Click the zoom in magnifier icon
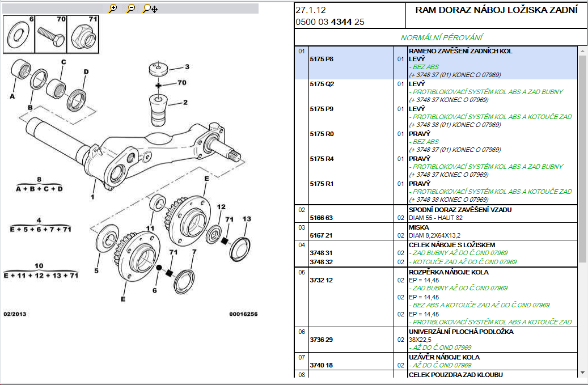Screen dimensions: 588x385 (113, 9)
